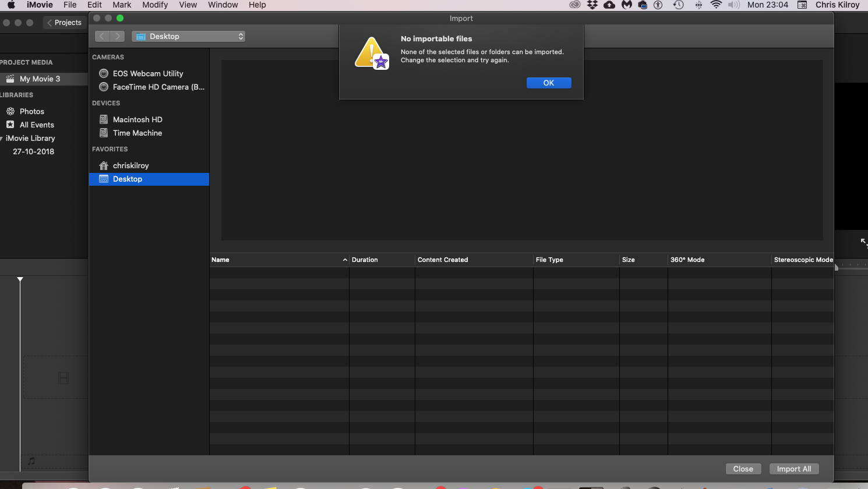Open the Bluetooth menu bar icon
Image resolution: width=868 pixels, height=489 pixels.
tap(698, 5)
